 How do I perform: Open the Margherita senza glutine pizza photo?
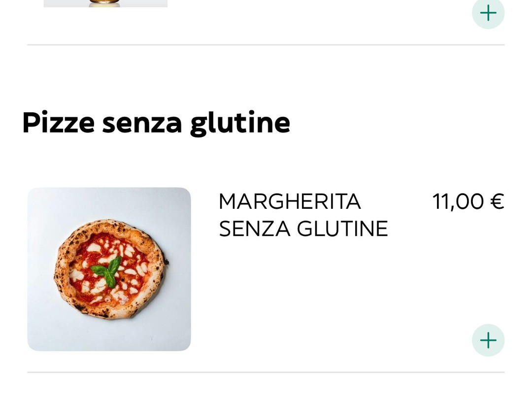coord(109,269)
